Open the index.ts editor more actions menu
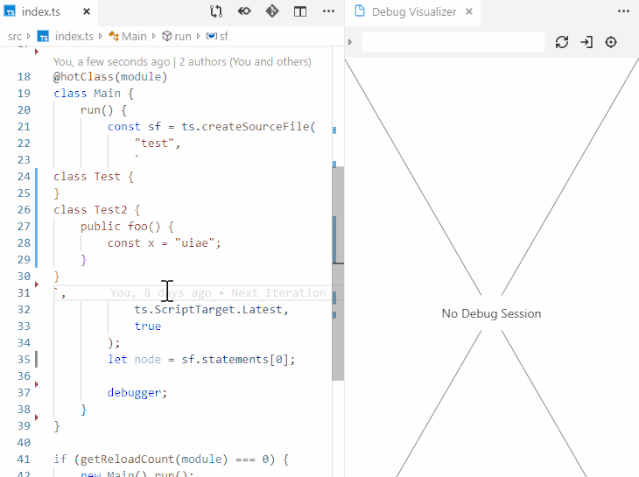The image size is (639, 477). (x=328, y=11)
